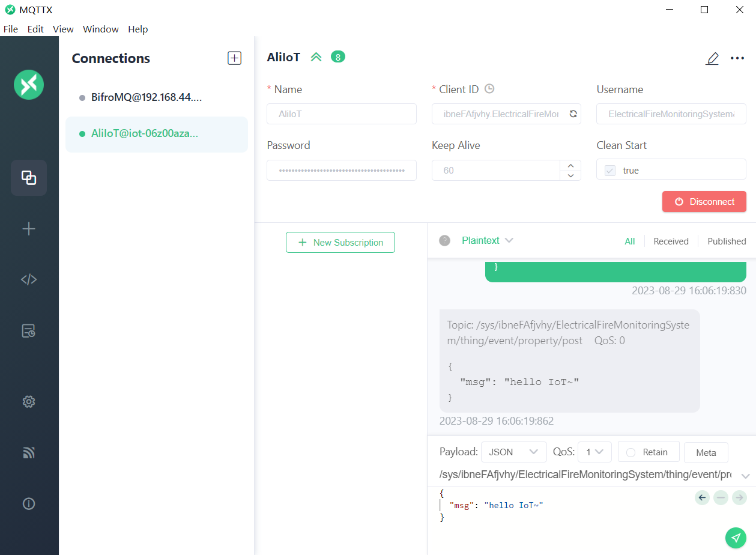
Task: Open the Window menu
Action: (101, 29)
